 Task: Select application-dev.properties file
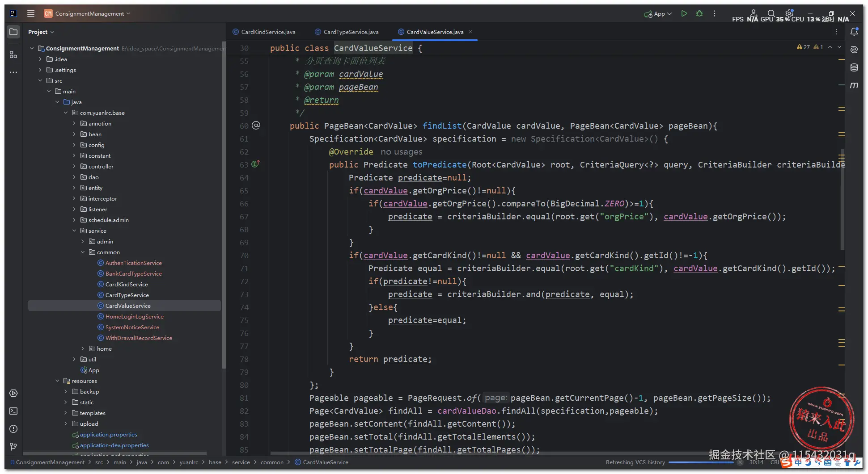[114, 445]
